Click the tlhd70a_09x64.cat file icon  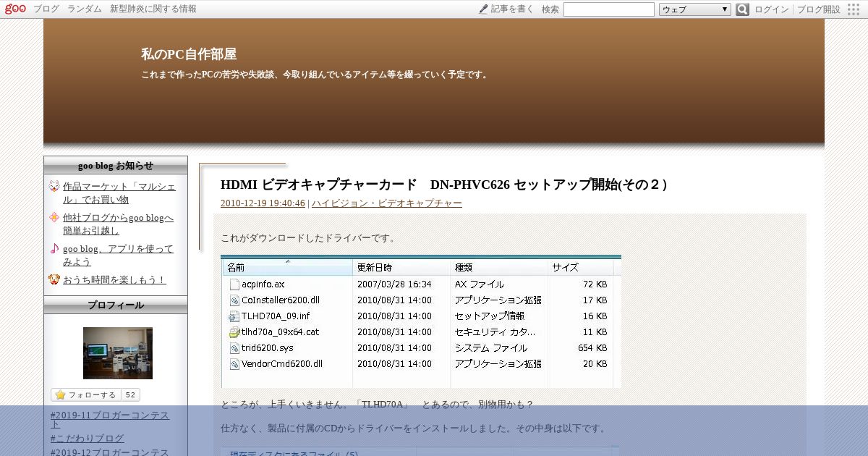point(234,332)
